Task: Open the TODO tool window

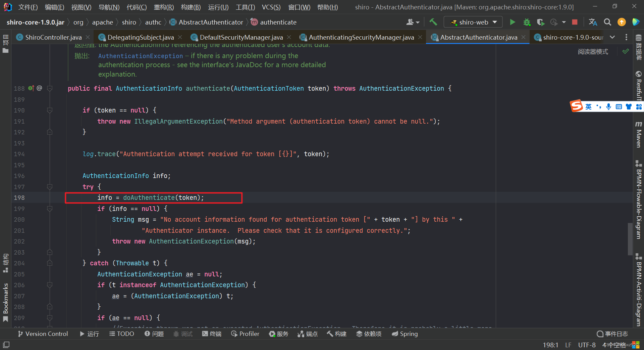Action: tap(122, 334)
